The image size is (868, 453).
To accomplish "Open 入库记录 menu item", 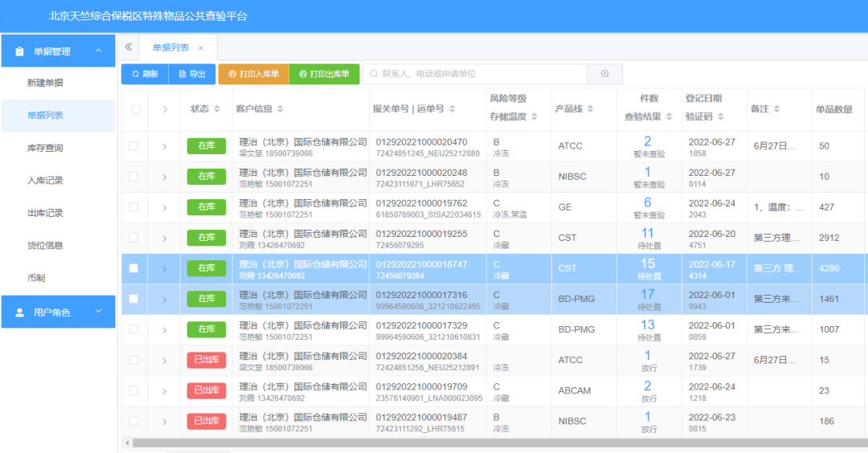I will tap(58, 180).
